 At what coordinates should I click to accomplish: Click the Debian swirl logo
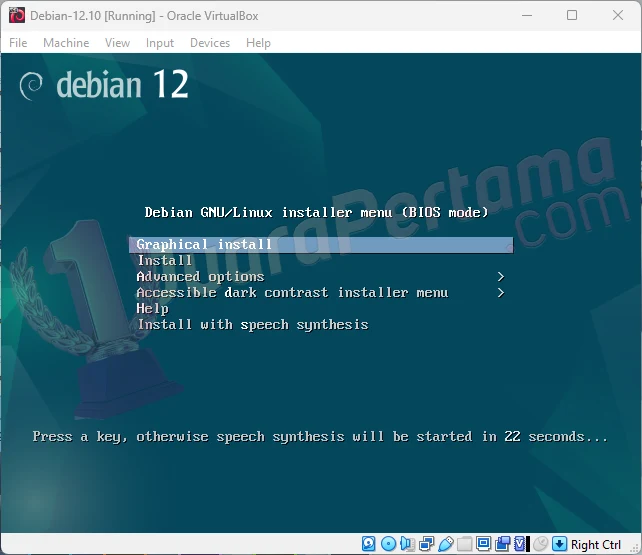tap(31, 86)
